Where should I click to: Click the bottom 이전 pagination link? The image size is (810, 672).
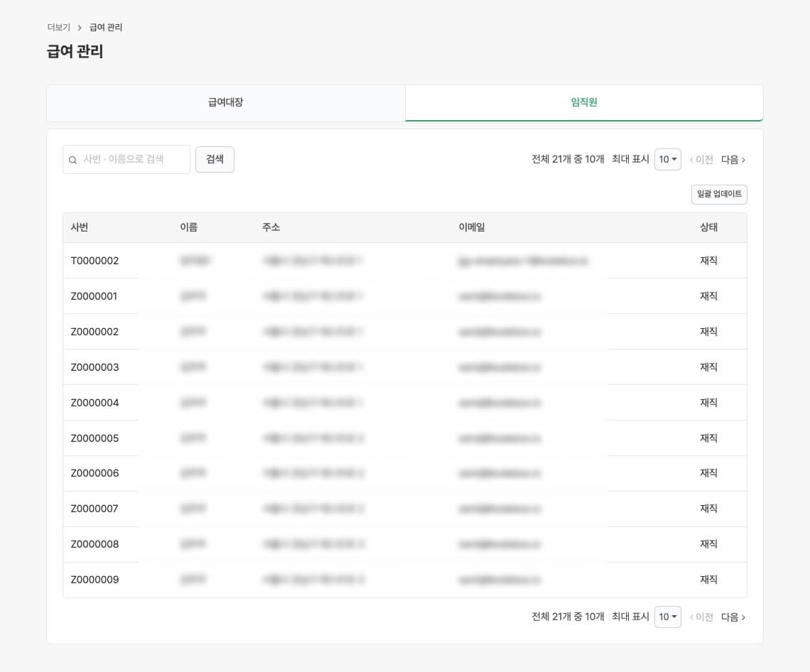[x=701, y=617]
